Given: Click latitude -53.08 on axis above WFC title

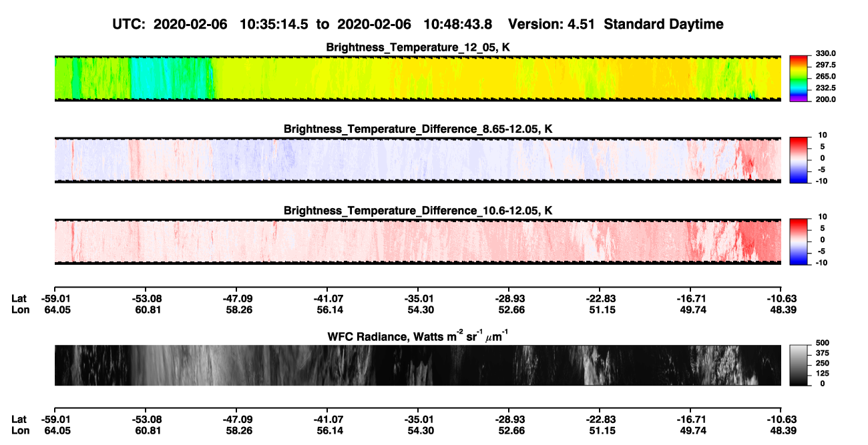Looking at the screenshot, I should (x=145, y=298).
